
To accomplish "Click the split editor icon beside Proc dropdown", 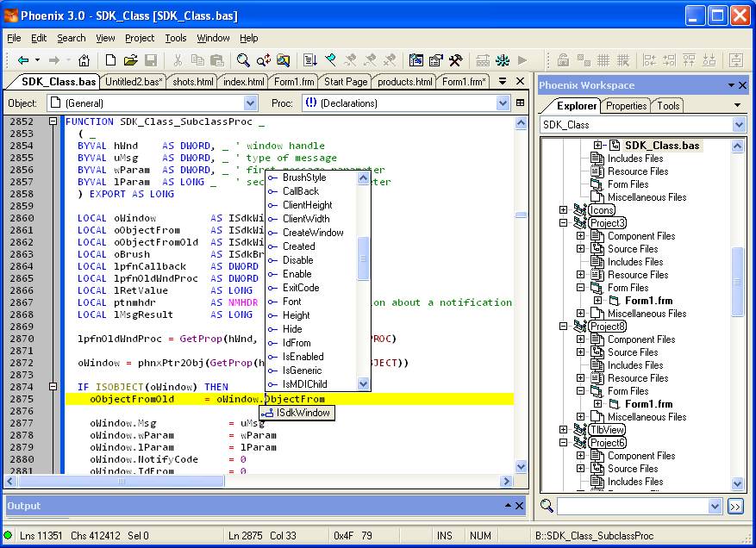I will [x=520, y=103].
